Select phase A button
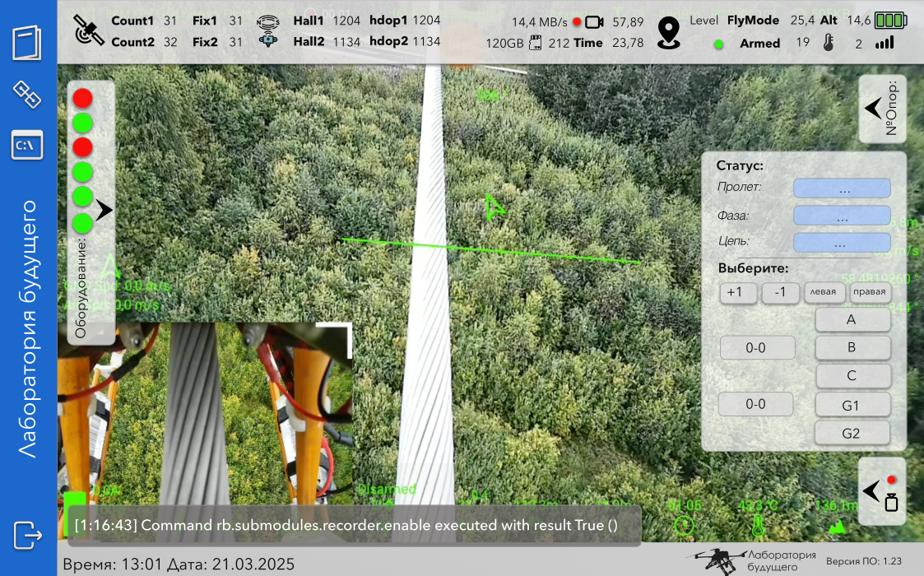Viewport: 924px width, 576px height. (852, 319)
